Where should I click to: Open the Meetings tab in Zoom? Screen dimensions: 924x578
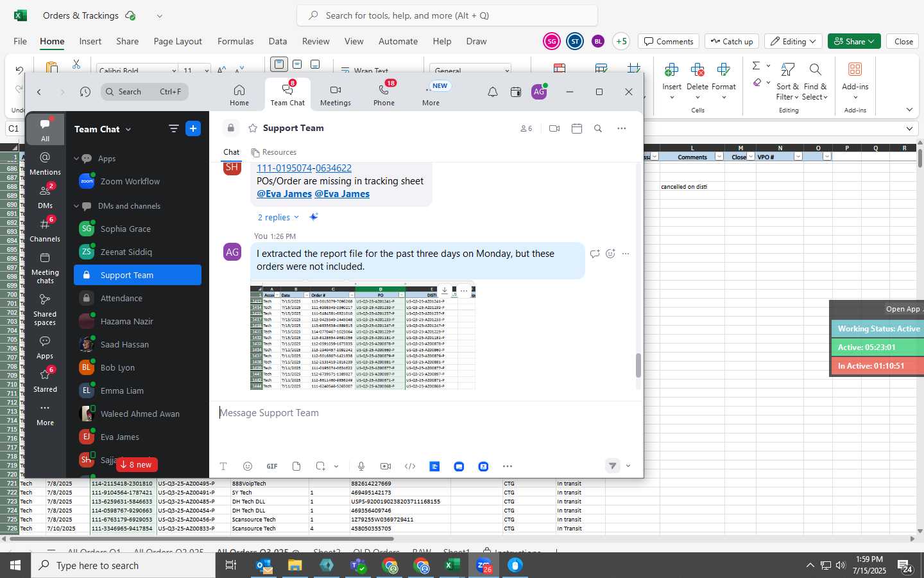(336, 94)
